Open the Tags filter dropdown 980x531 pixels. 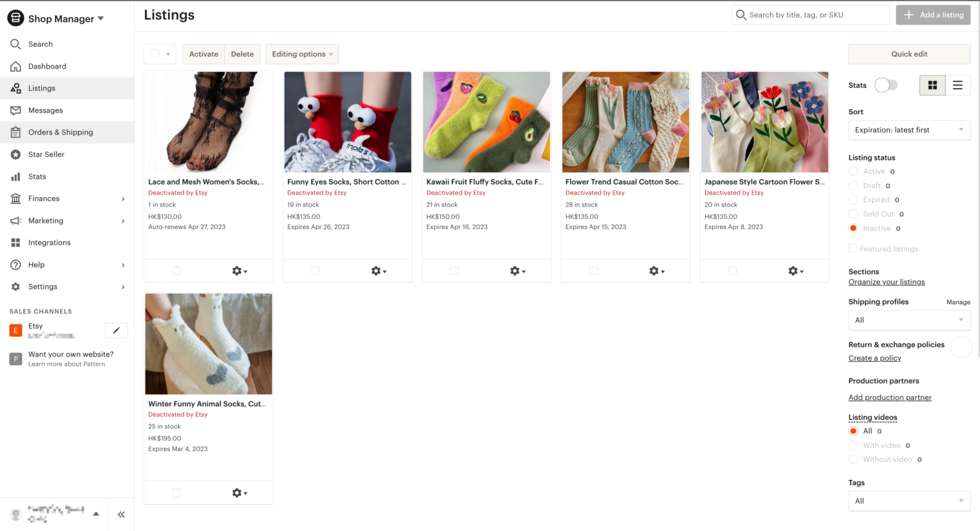(x=909, y=500)
